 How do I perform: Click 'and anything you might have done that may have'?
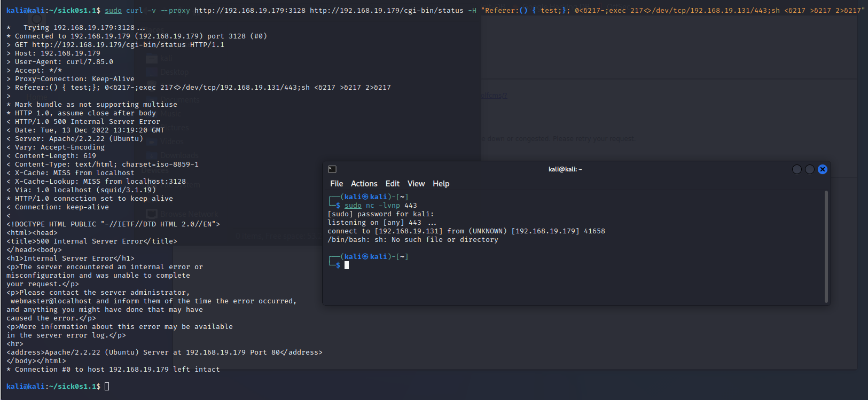pos(105,309)
